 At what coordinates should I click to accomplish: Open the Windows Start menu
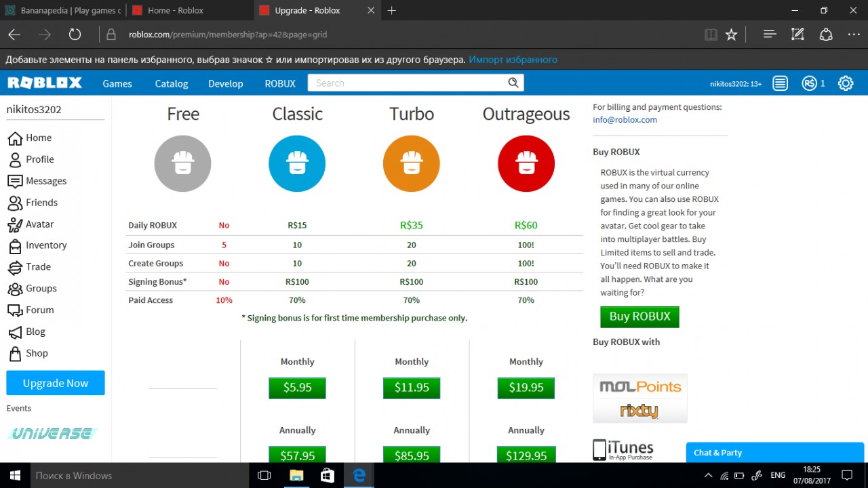pos(14,475)
